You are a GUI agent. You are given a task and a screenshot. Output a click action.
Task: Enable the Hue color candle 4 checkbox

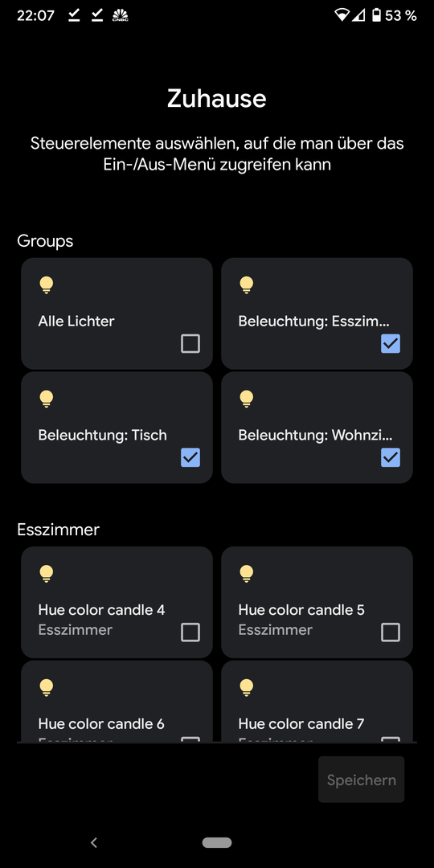[x=190, y=633]
